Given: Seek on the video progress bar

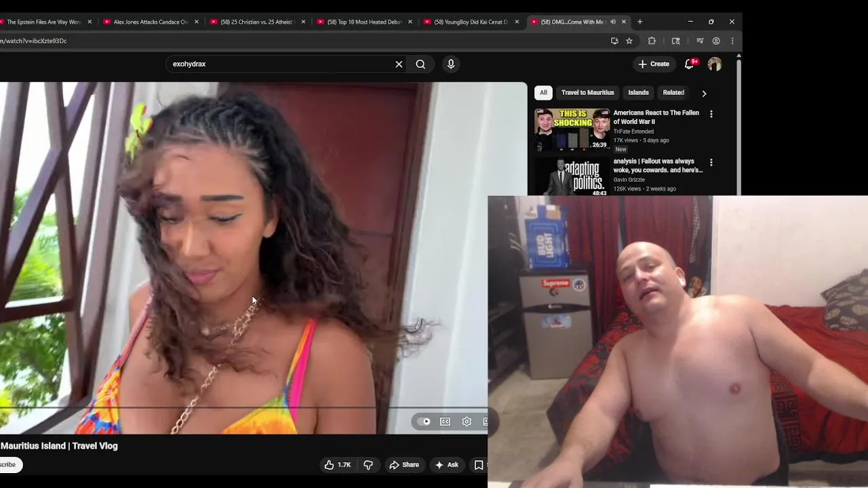Looking at the screenshot, I should click(243, 409).
